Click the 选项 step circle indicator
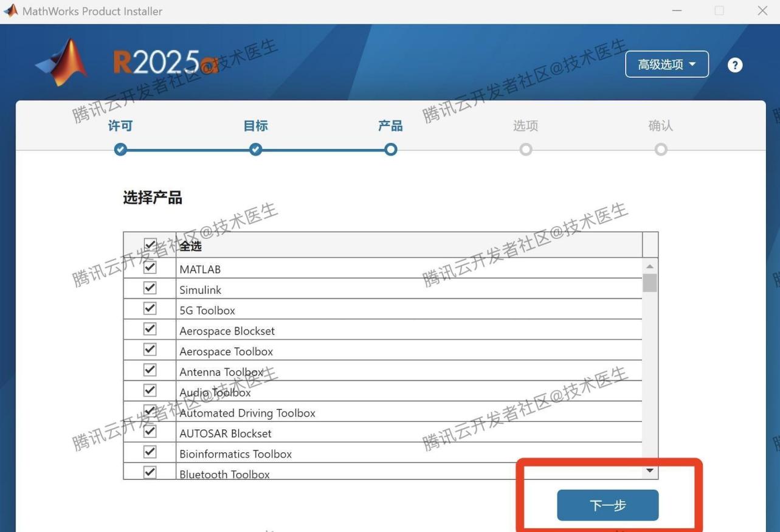Image resolution: width=780 pixels, height=532 pixels. [x=525, y=149]
